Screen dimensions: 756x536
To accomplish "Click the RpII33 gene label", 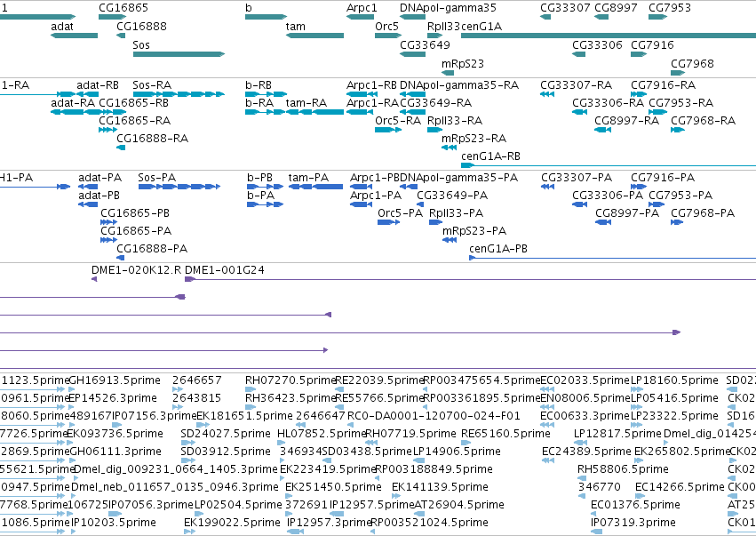I will (443, 26).
